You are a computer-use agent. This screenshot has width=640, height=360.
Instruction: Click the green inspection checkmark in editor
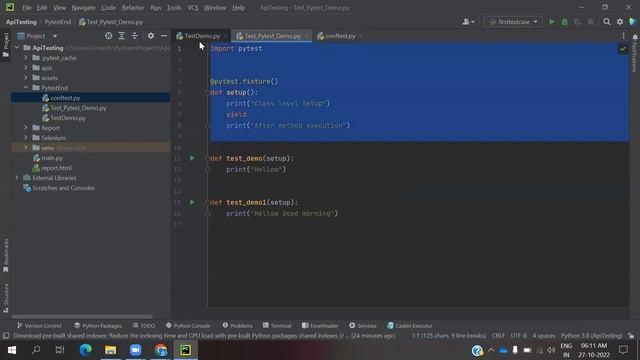click(622, 49)
